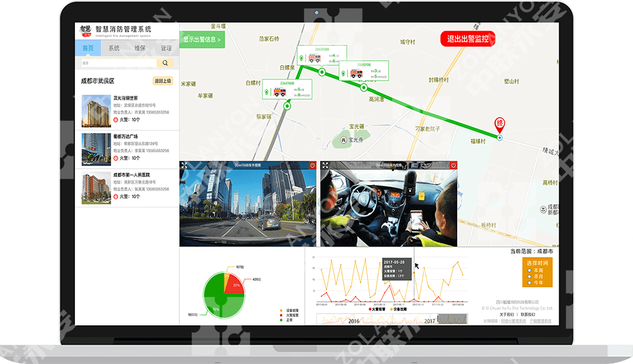633x364 pixels.
Task: Click the red 终 destination pin
Action: pos(500,124)
